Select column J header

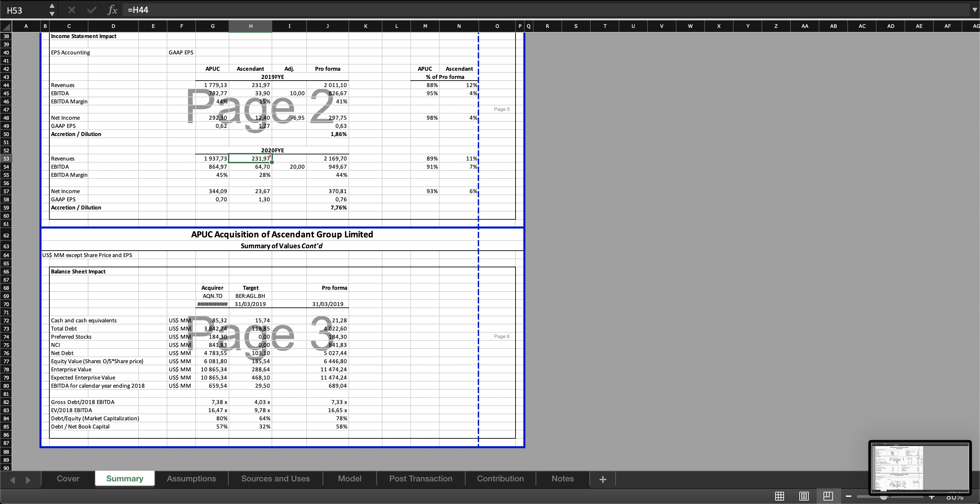click(x=328, y=26)
